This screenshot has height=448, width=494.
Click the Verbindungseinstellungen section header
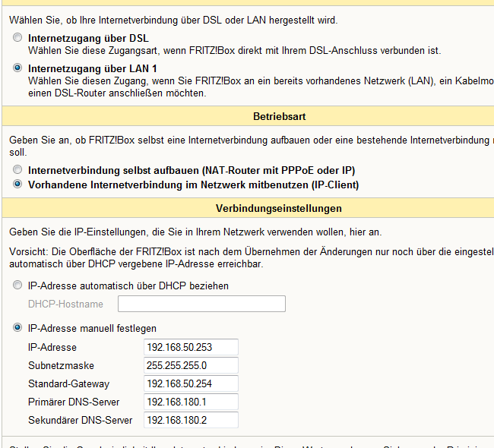(x=278, y=208)
